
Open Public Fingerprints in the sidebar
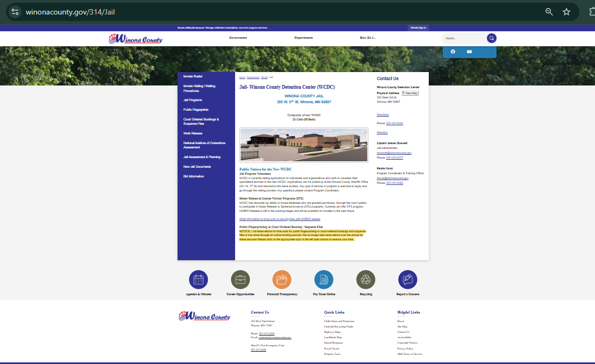(x=195, y=110)
